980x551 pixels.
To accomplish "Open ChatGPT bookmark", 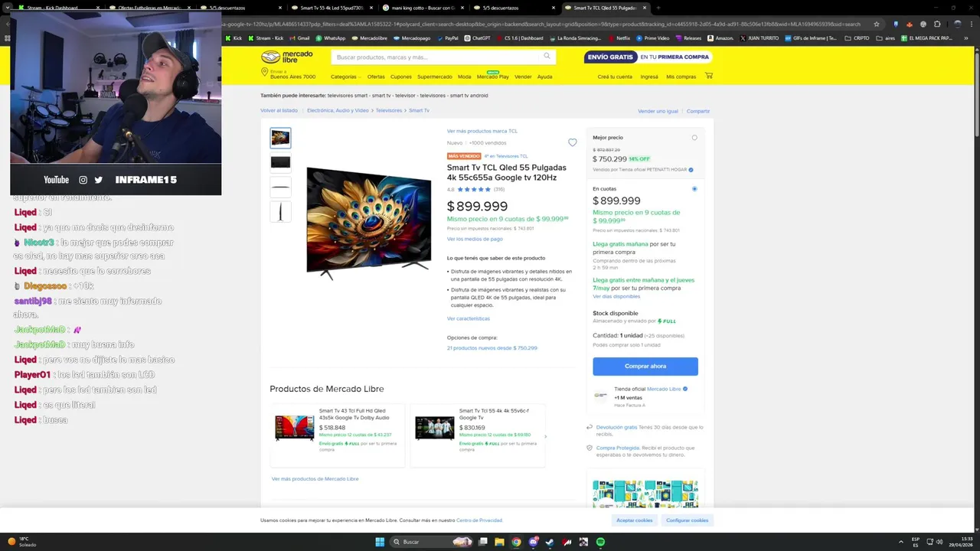I will pyautogui.click(x=477, y=37).
